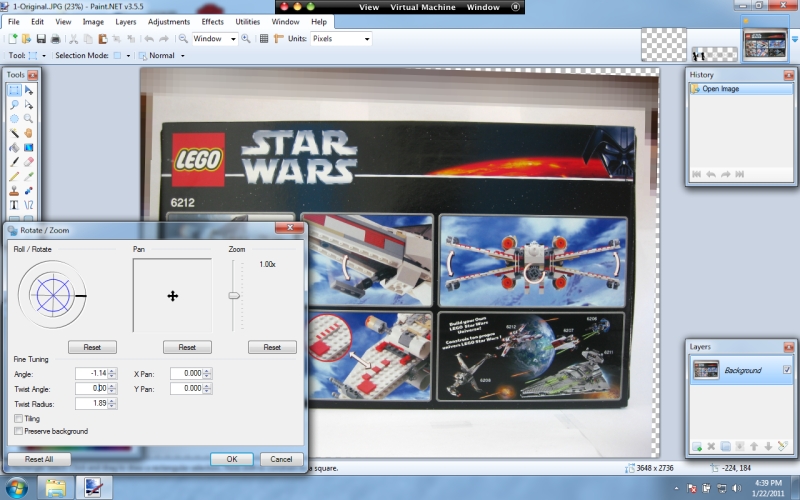Select the Rectangle Select tool in Tools panel
Screen dimensions: 800x500
click(x=14, y=90)
